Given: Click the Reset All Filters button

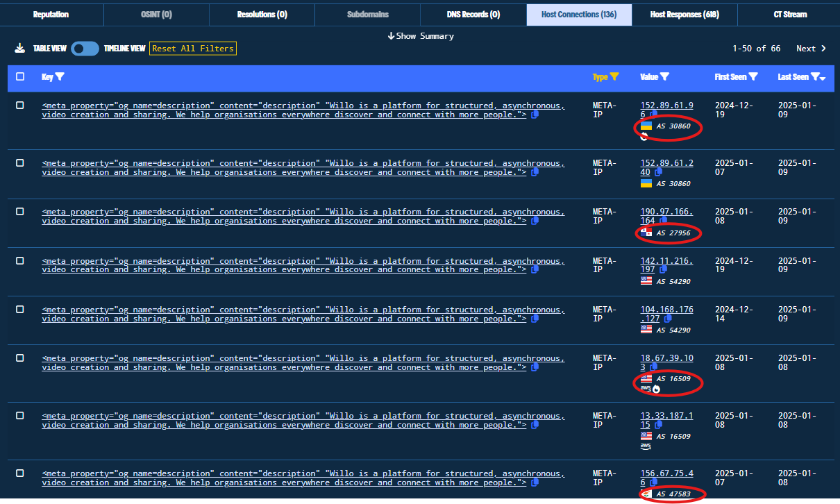Looking at the screenshot, I should (193, 49).
